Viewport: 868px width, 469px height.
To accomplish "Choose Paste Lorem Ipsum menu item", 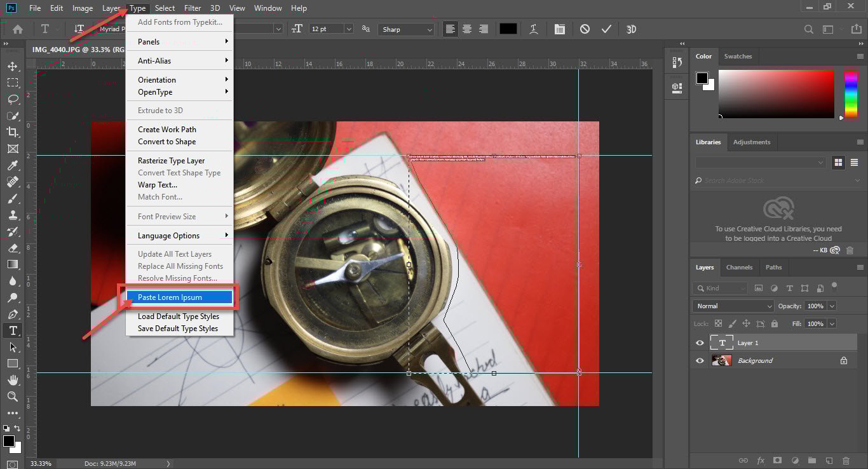I will pos(170,297).
